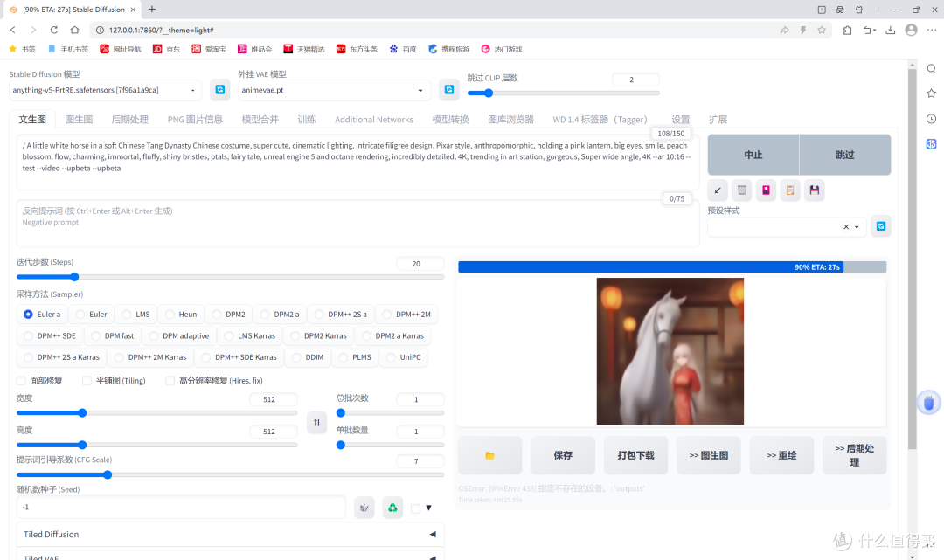Randomize seed with the dice icon
Image resolution: width=944 pixels, height=560 pixels.
364,508
